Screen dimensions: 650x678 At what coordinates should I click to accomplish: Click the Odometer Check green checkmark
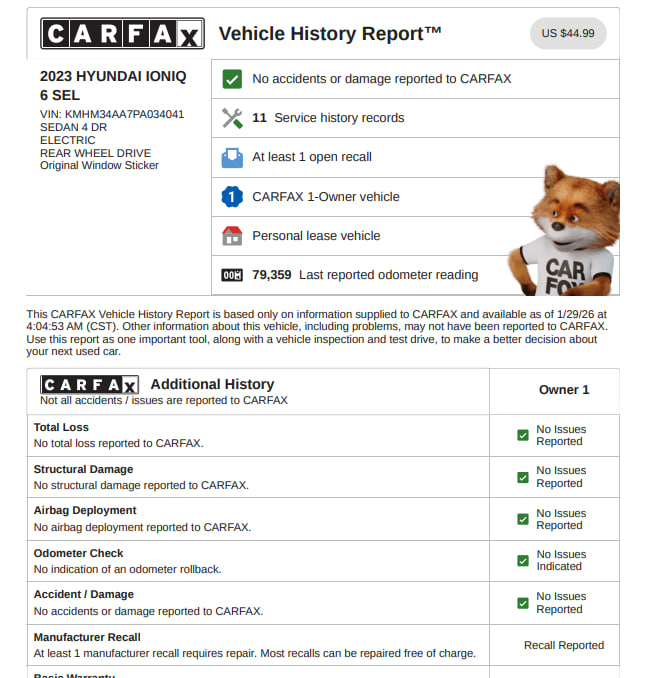tap(523, 561)
